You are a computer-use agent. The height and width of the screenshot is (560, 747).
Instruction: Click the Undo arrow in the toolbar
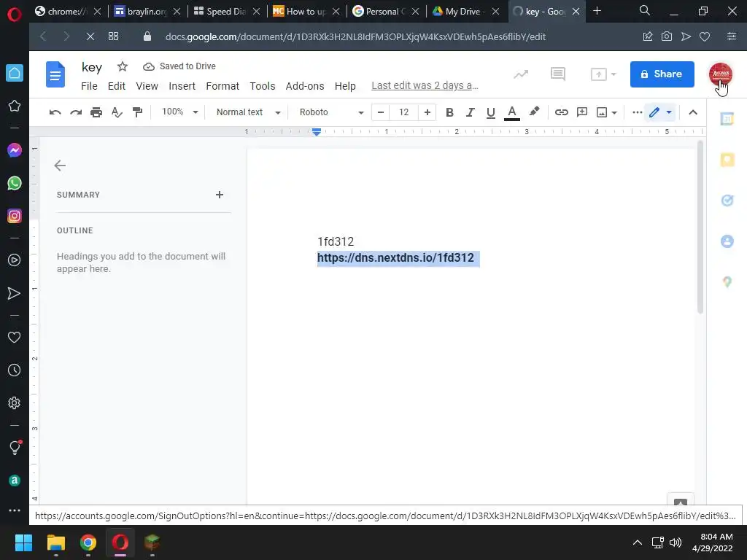[55, 112]
